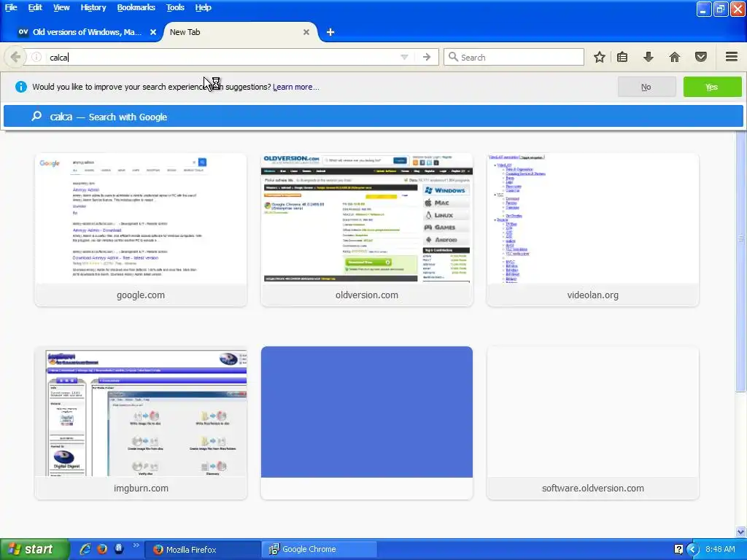Open the google.com tile thumbnail

click(x=141, y=219)
